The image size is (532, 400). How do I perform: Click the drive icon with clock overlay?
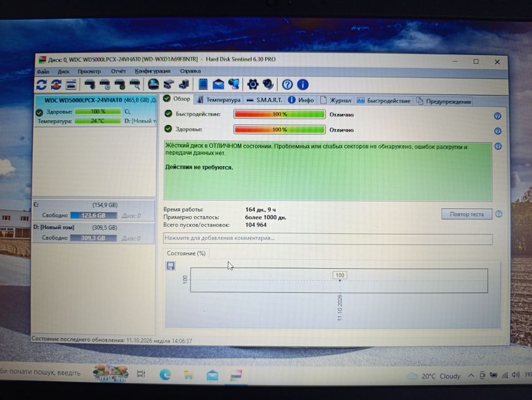coord(105,85)
